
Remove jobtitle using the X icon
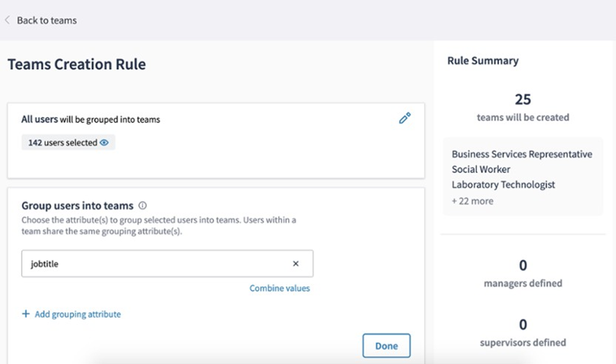pos(295,264)
